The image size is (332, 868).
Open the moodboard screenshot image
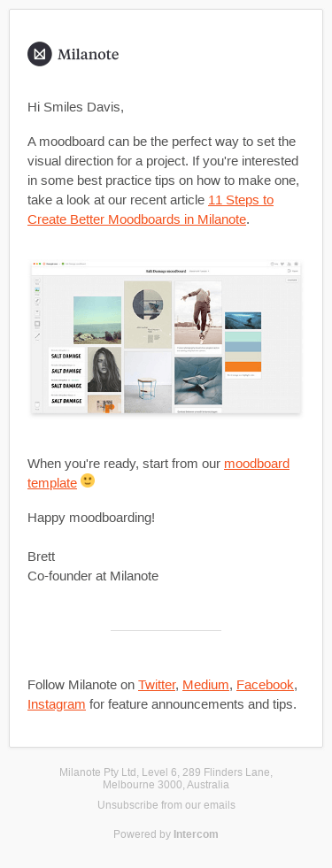tap(166, 336)
